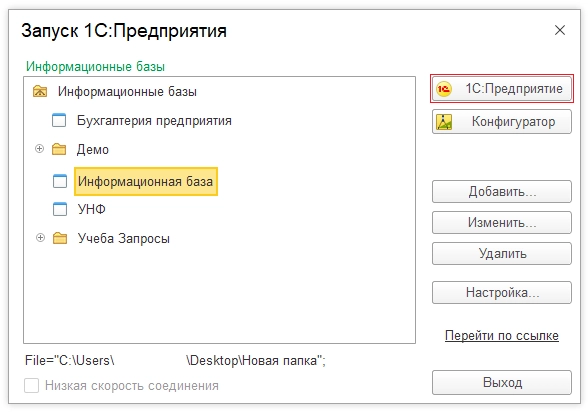
Task: Click the Информационная база database icon
Action: [x=60, y=181]
